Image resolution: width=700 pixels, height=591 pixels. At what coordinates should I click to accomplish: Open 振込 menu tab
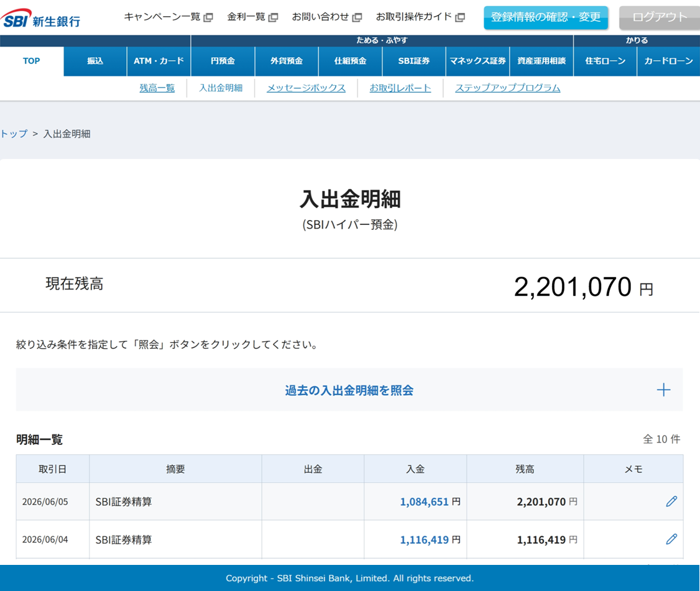coord(95,61)
